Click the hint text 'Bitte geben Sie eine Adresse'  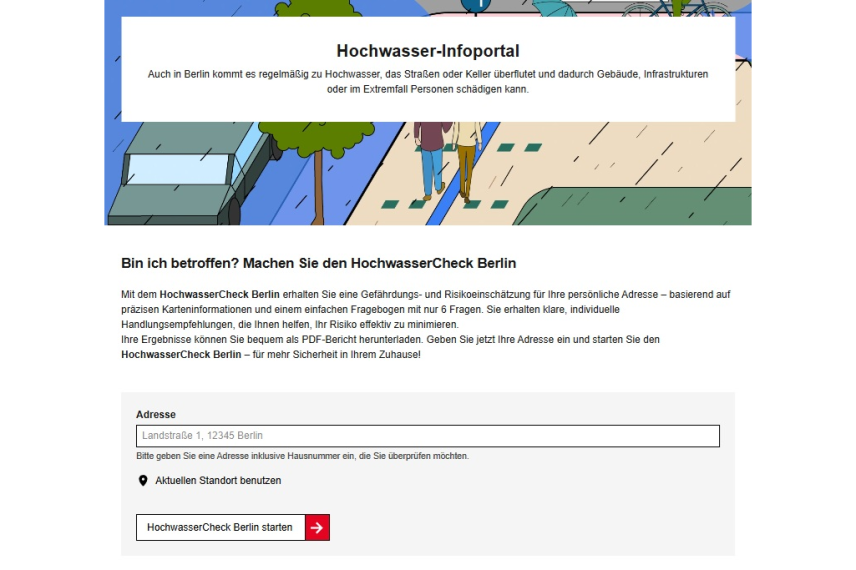pyautogui.click(x=302, y=456)
